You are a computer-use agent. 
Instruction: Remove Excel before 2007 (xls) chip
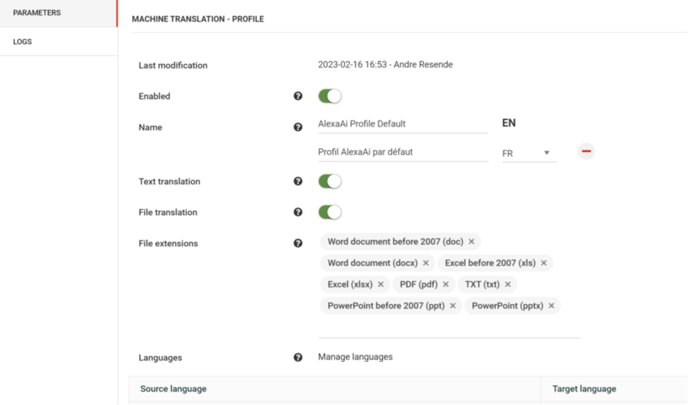pyautogui.click(x=544, y=263)
